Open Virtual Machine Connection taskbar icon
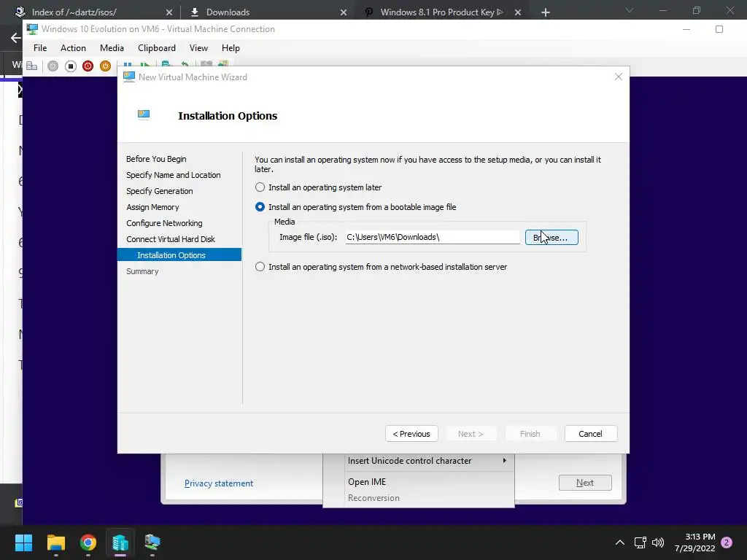747x560 pixels. pyautogui.click(x=152, y=542)
